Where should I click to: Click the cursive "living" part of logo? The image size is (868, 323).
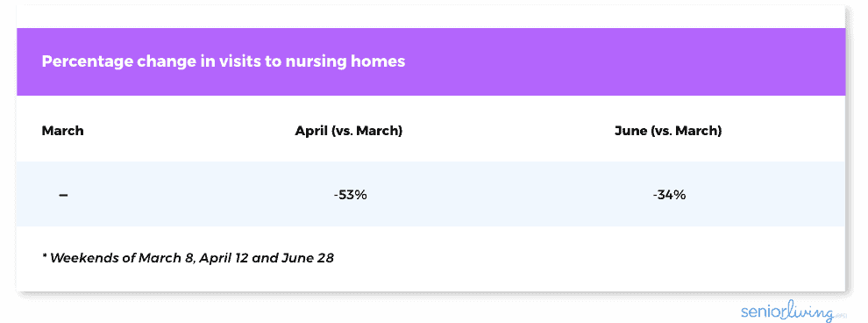812,311
